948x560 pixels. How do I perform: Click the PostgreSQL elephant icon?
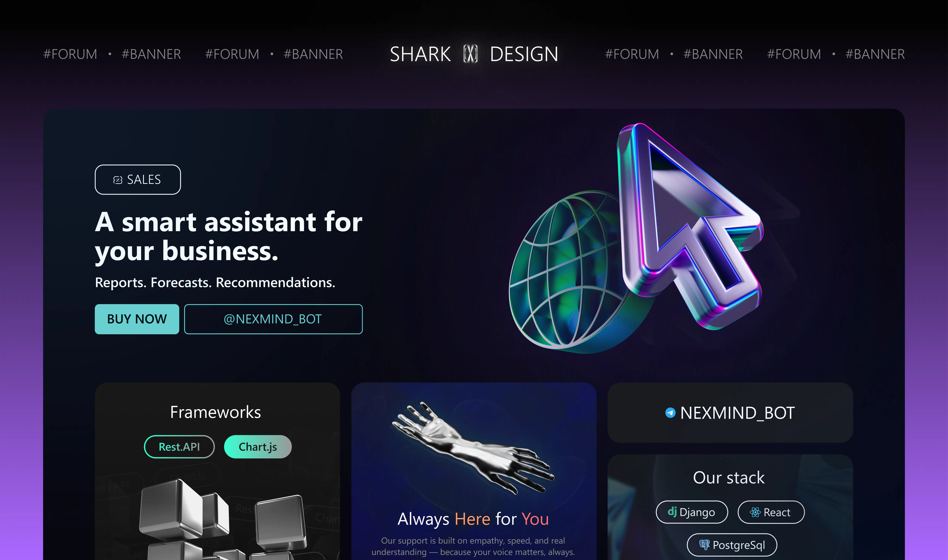[704, 545]
